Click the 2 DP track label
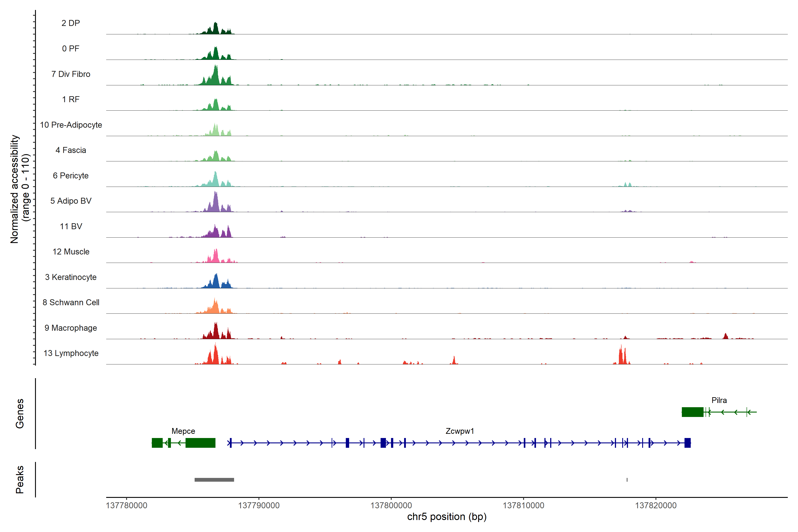Viewport: 798px width, 532px height. tap(70, 23)
